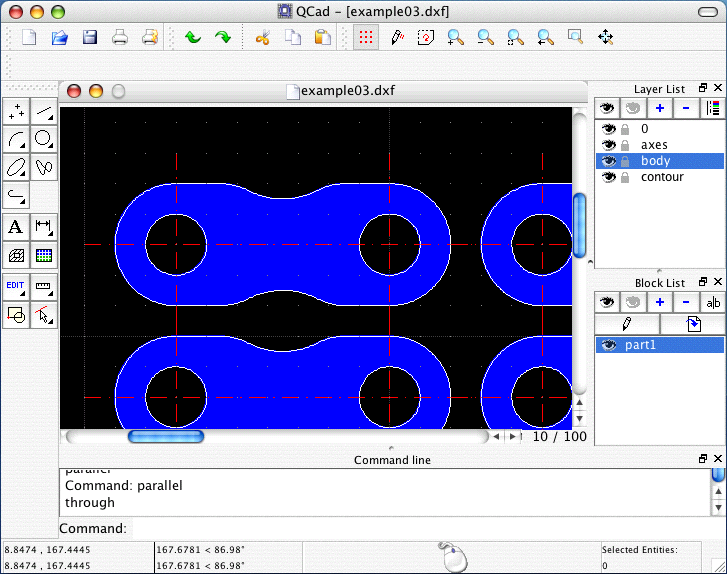Toggle the grid display button
Viewport: 727px width, 574px height.
366,38
